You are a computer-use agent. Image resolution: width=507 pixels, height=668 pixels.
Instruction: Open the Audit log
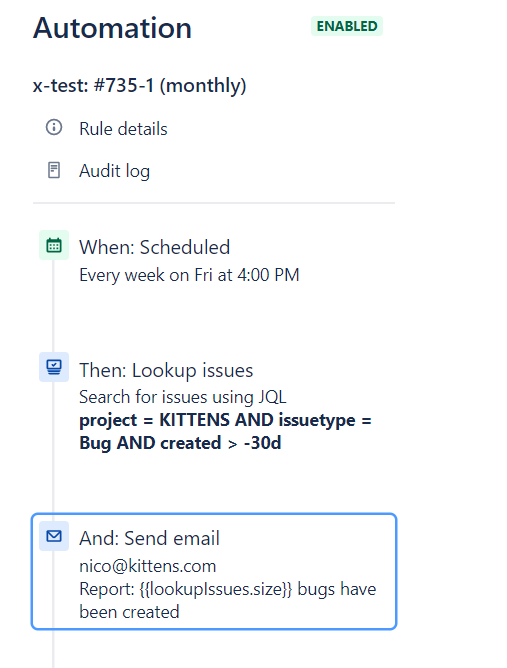pyautogui.click(x=114, y=171)
